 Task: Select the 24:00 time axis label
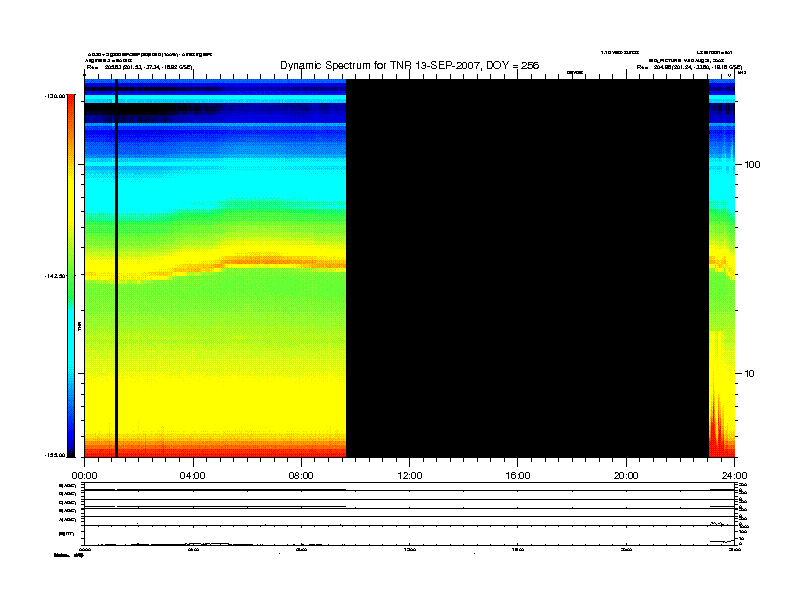pyautogui.click(x=734, y=476)
